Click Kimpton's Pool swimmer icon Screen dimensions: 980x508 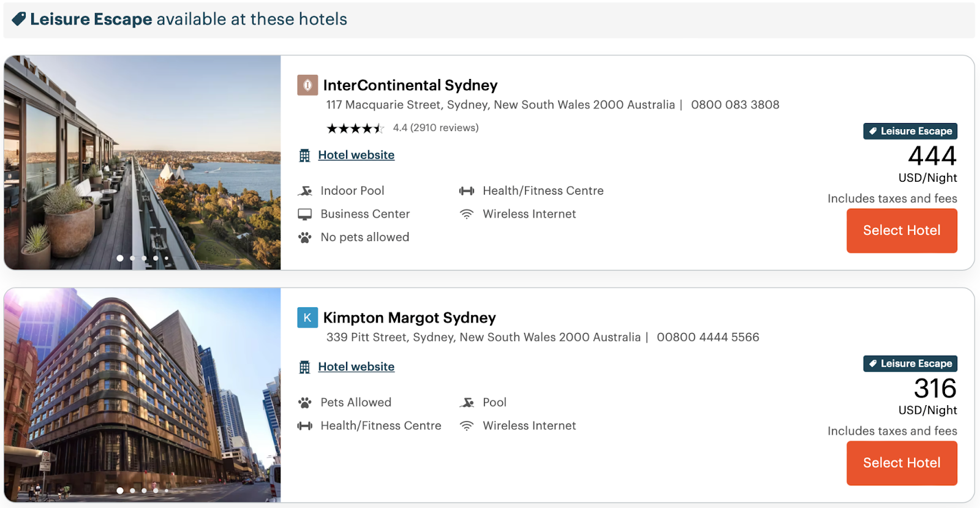click(x=467, y=403)
